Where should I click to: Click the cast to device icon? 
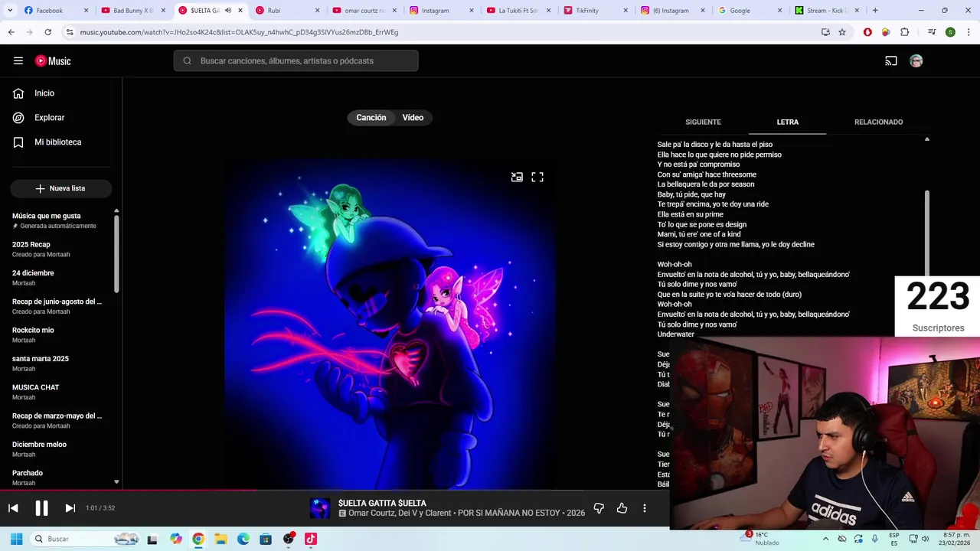891,60
